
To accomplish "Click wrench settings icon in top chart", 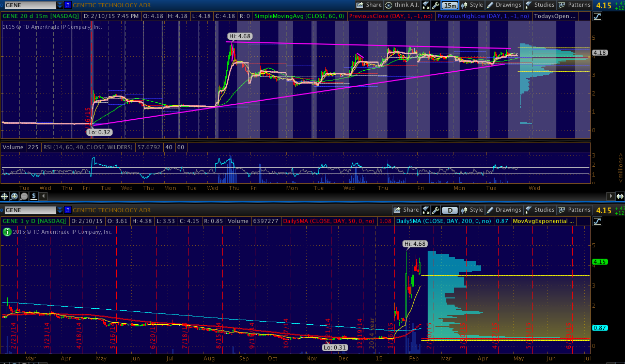I will coord(436,5).
